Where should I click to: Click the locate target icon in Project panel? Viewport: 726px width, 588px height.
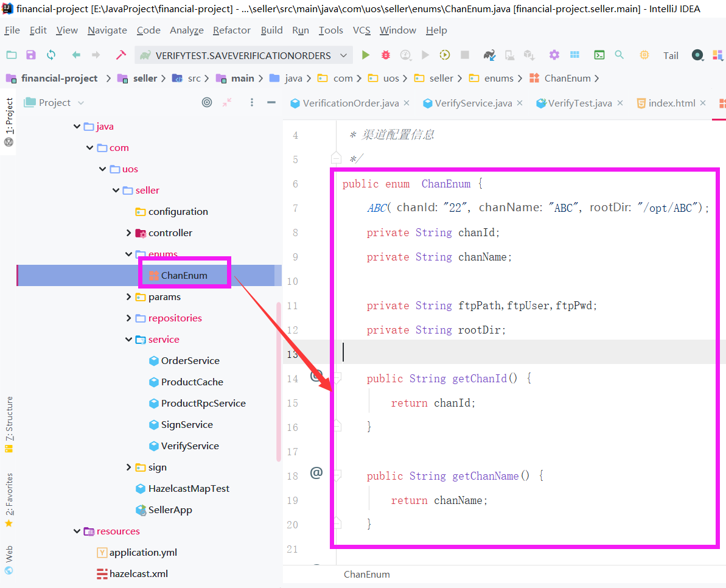coord(207,102)
